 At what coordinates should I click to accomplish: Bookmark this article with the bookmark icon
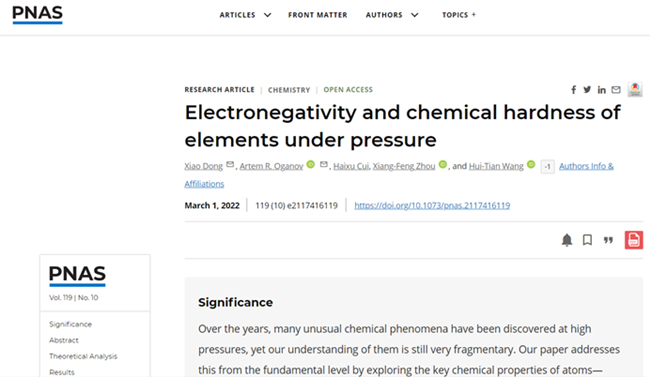point(587,240)
